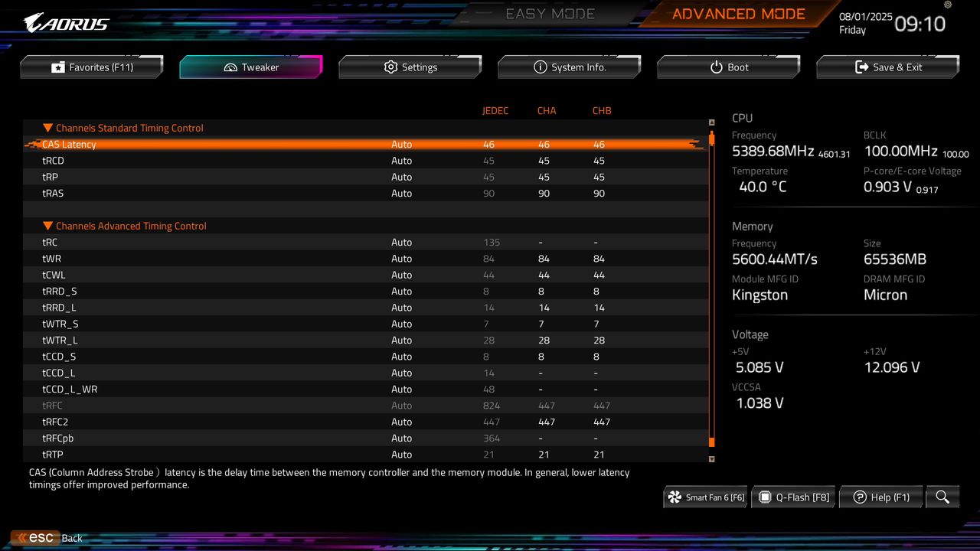Open the tRAS Auto setting
This screenshot has width=980, height=551.
click(401, 194)
